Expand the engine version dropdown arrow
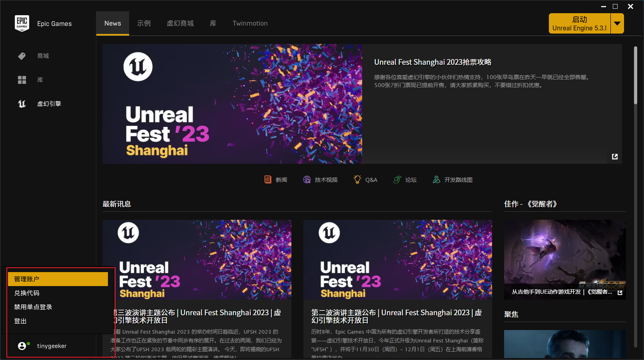Image resolution: width=644 pixels, height=360 pixels. tap(617, 23)
